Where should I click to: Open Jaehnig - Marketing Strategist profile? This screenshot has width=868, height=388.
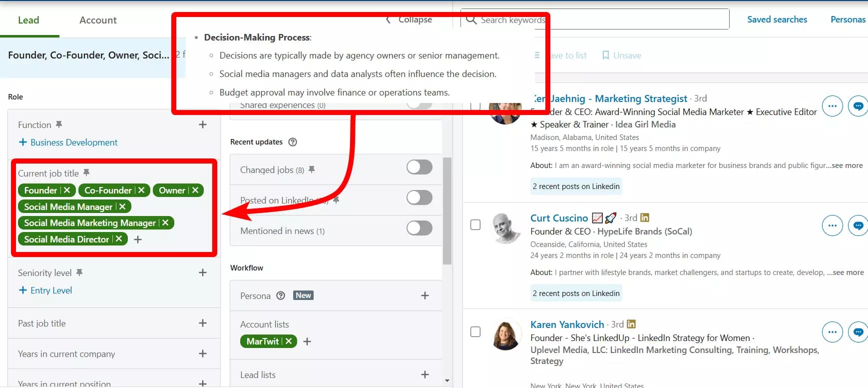610,98
